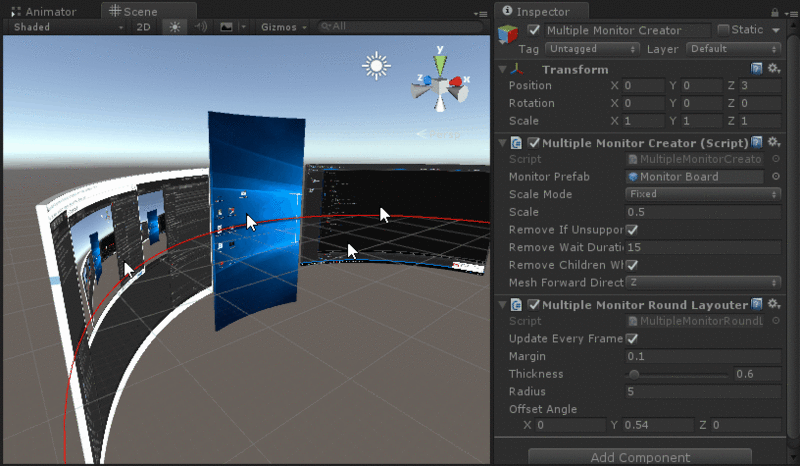
Task: Open effects dropdown arrow beside image icon
Action: point(243,27)
